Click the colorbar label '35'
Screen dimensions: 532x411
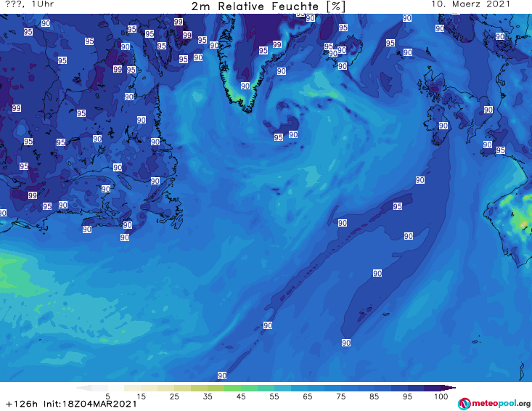click(x=208, y=396)
